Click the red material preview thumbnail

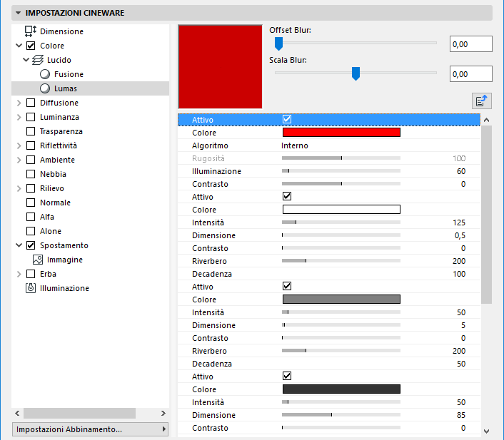(220, 67)
